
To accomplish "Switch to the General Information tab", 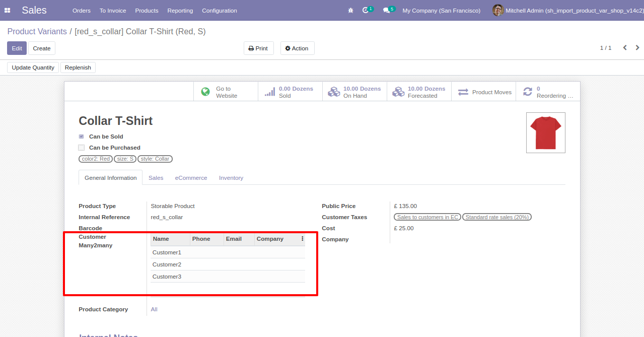I will pos(110,178).
